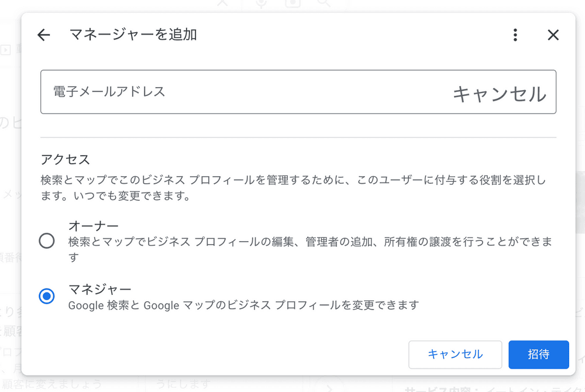
Task: Click the マネジャー role label text
Action: pyautogui.click(x=99, y=289)
